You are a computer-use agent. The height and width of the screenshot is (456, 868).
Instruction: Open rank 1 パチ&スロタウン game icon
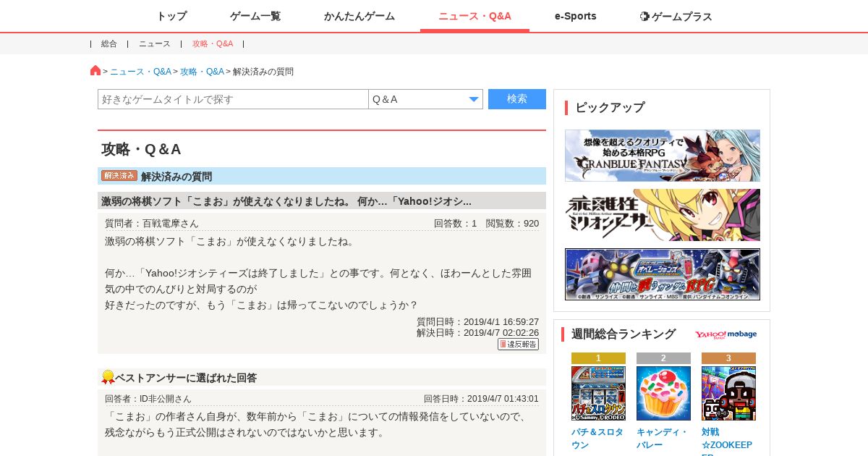pos(598,393)
